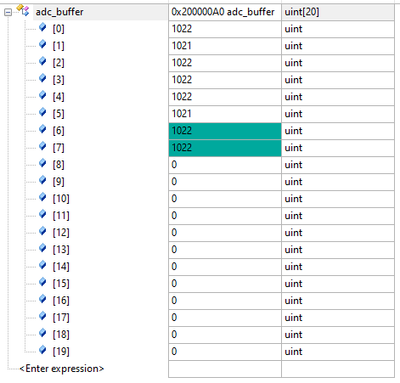Click the adc_buffer array structure icon
The height and width of the screenshot is (383, 400).
[x=24, y=10]
